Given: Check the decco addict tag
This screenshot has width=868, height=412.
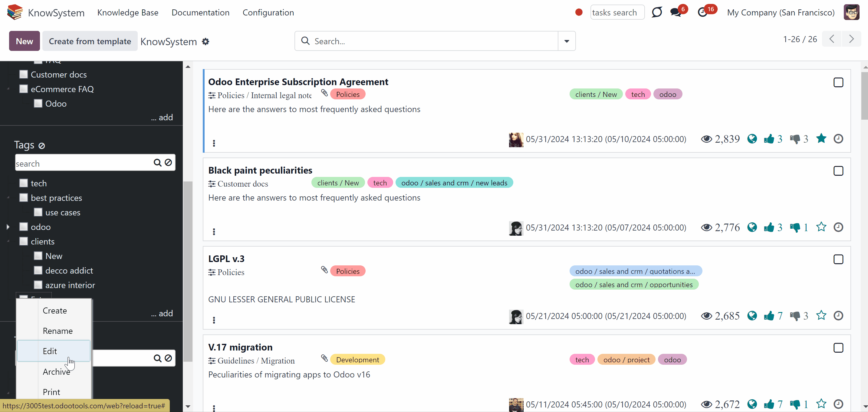Looking at the screenshot, I should pyautogui.click(x=38, y=271).
